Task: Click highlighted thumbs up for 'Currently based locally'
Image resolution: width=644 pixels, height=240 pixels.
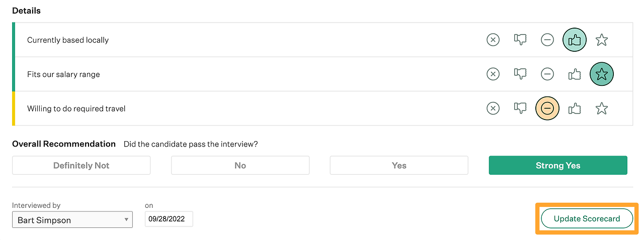Action: click(575, 40)
